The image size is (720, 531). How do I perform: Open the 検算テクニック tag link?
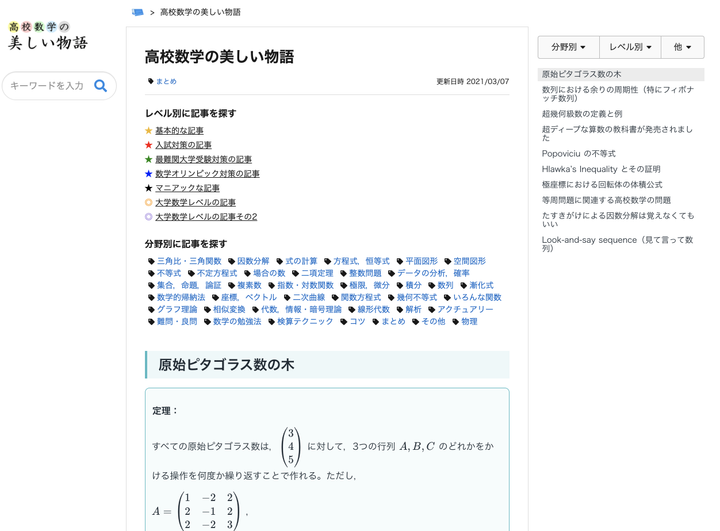[x=305, y=322]
